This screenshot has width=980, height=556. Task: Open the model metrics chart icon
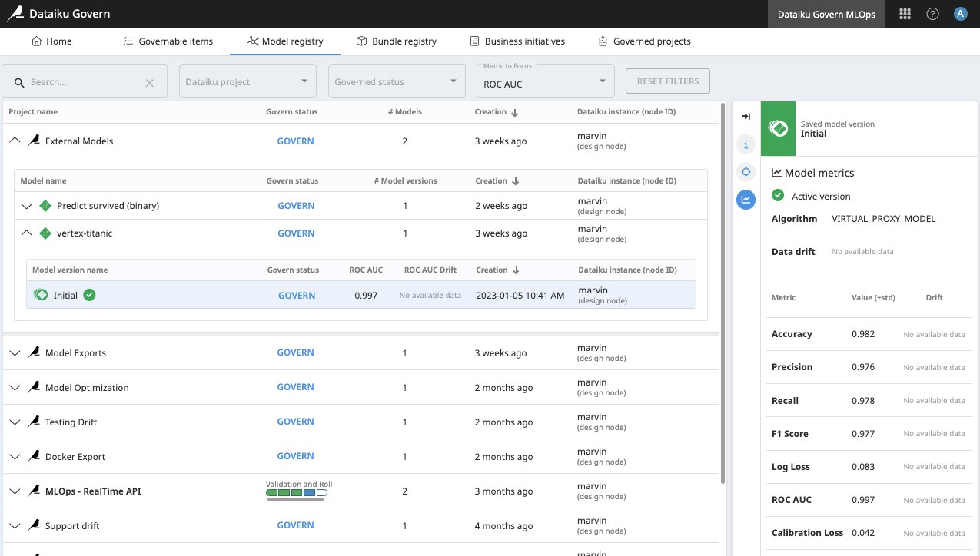click(x=746, y=200)
